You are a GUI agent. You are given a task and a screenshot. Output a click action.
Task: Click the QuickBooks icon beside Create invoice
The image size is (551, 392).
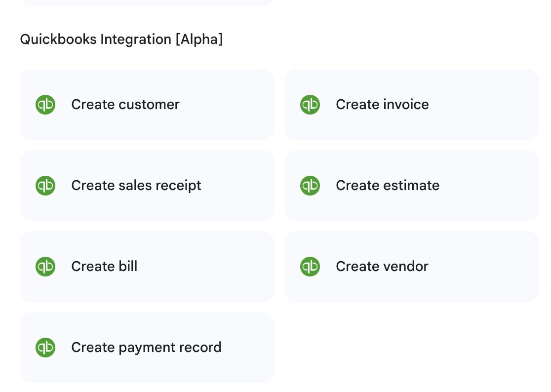310,105
